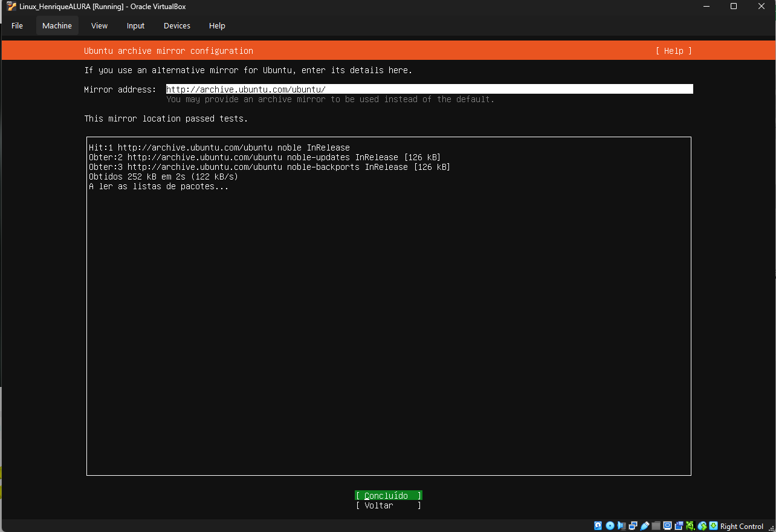
Task: Click the 'Ubuntu archive mirror configuration' title
Action: point(169,51)
